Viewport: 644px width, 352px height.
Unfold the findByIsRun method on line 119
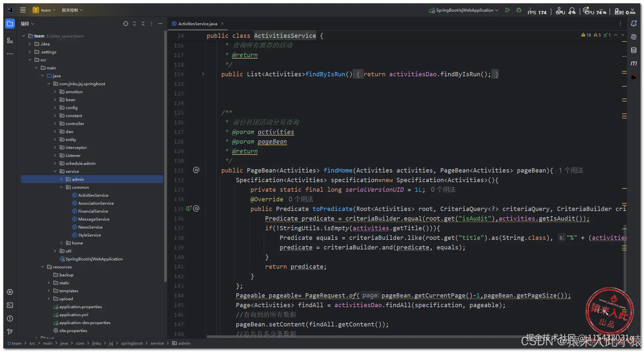[203, 74]
